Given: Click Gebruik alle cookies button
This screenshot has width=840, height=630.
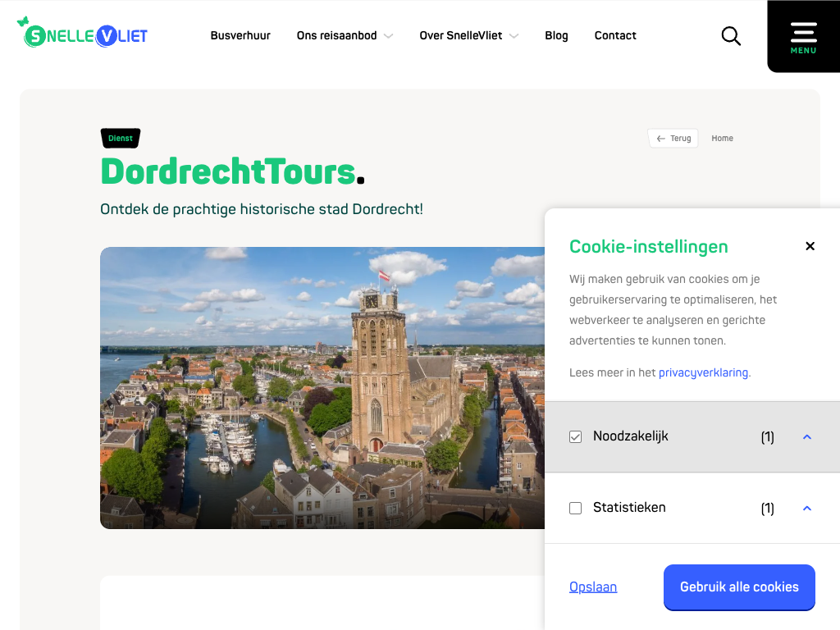Looking at the screenshot, I should [739, 587].
